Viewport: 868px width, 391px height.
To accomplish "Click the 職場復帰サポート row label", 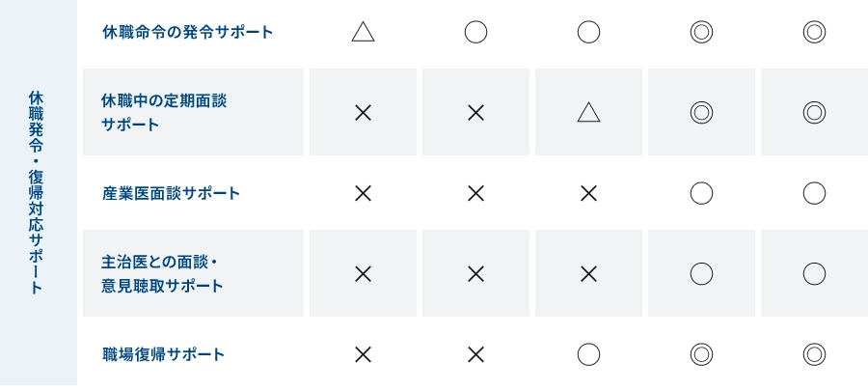I will click(163, 354).
